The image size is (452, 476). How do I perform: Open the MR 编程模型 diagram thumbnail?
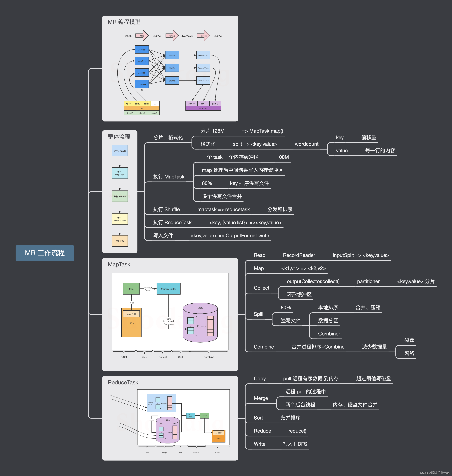click(170, 68)
